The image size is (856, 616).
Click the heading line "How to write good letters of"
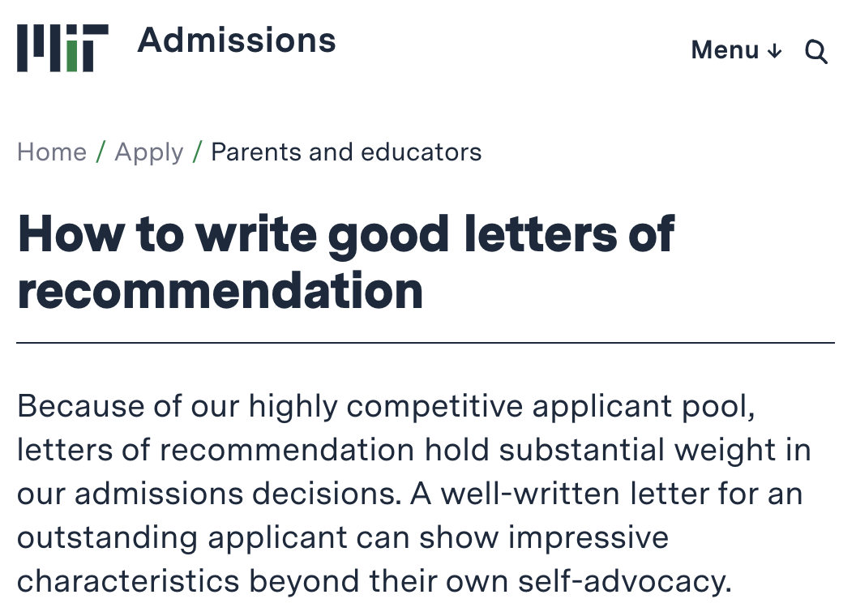[x=346, y=235]
